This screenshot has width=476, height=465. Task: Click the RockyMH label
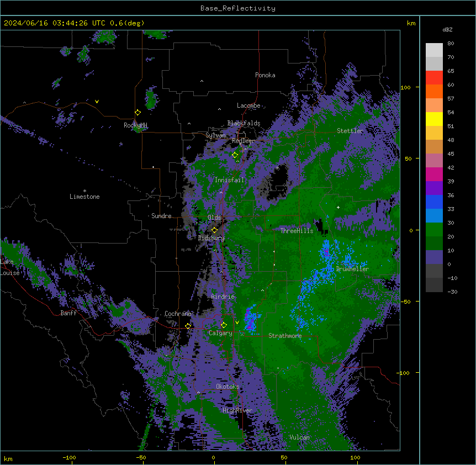pos(135,125)
